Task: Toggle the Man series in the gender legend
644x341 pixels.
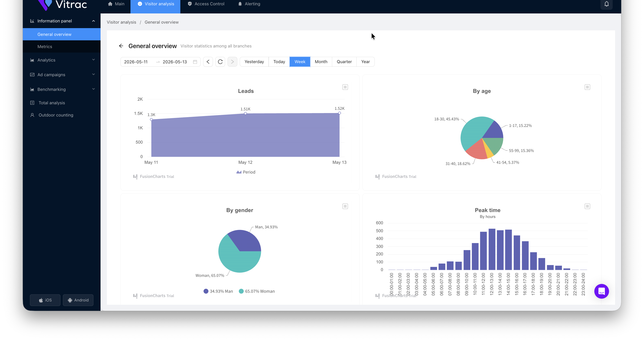Action: tap(218, 291)
